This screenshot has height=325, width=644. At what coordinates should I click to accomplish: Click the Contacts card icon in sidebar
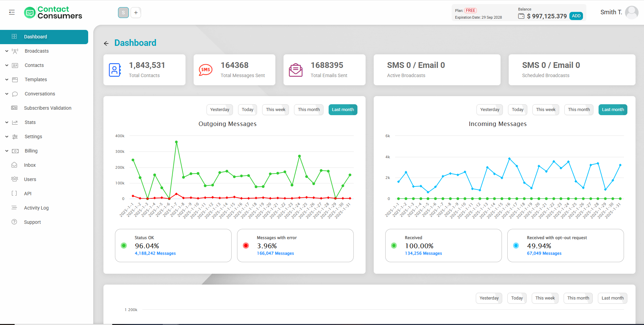(x=15, y=65)
